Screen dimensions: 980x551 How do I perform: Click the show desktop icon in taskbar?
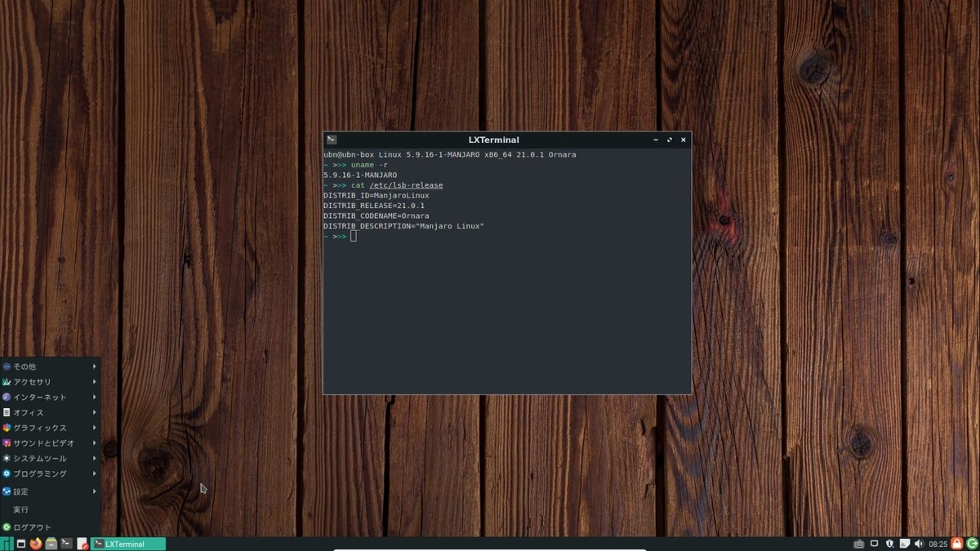click(x=21, y=544)
